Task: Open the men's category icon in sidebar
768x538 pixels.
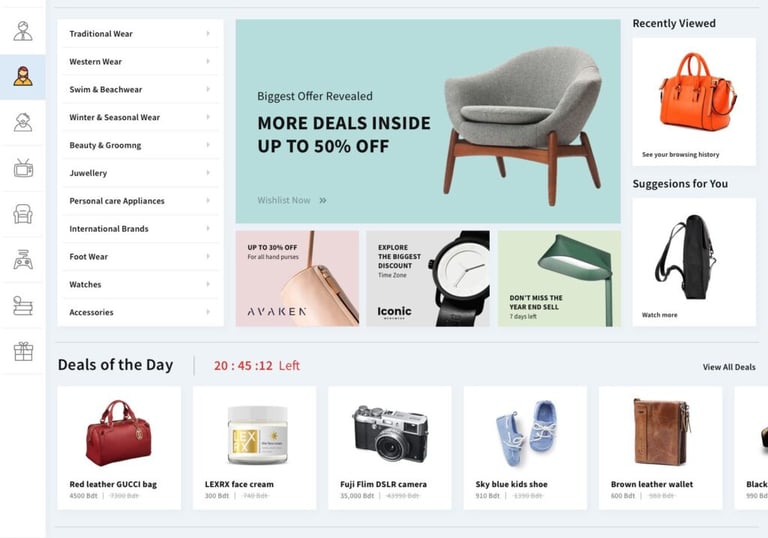Action: [23, 31]
